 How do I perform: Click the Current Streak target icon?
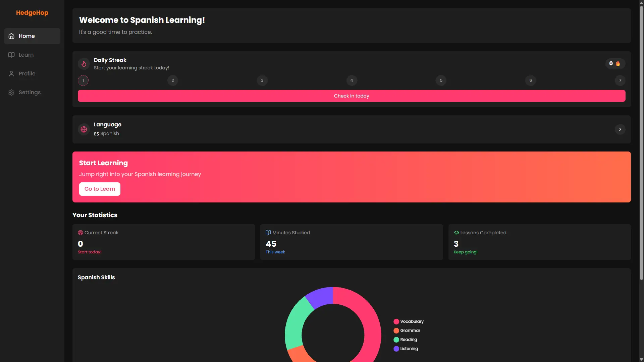(80, 233)
